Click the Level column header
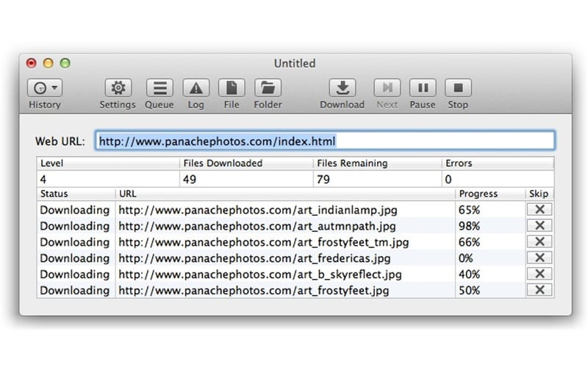This screenshot has width=588, height=368. point(108,163)
